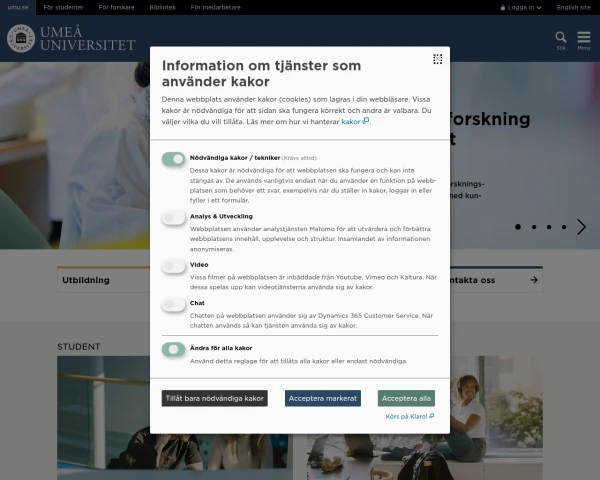Click the Video category label
The width and height of the screenshot is (600, 480).
(x=199, y=264)
